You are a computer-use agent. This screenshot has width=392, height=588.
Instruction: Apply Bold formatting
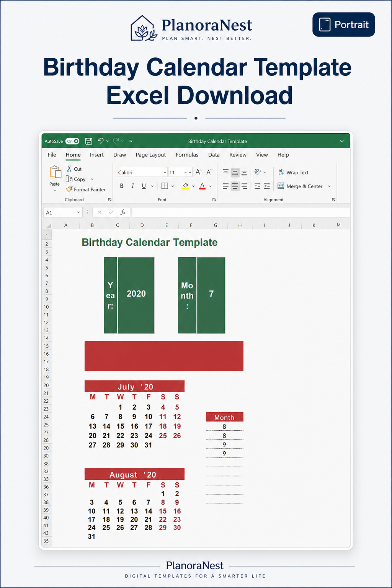(122, 186)
